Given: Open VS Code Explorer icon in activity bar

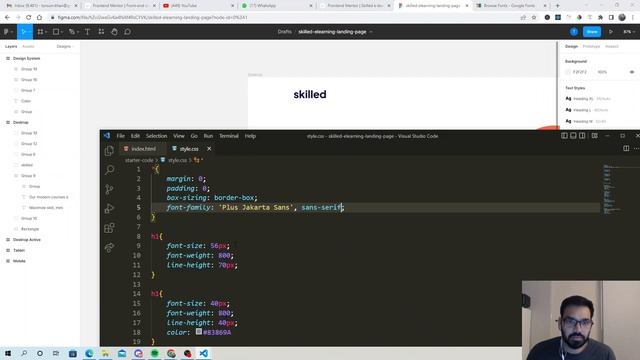Looking at the screenshot, I should coord(109,151).
